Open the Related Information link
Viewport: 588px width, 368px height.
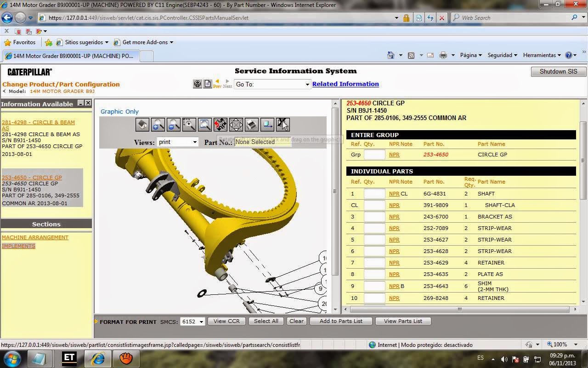345,84
